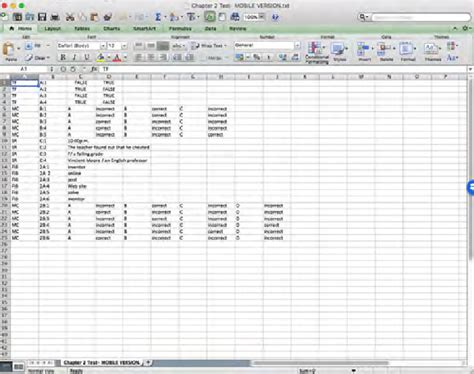This screenshot has width=474, height=374.
Task: Click the Cut scissors icon
Action: point(70,17)
